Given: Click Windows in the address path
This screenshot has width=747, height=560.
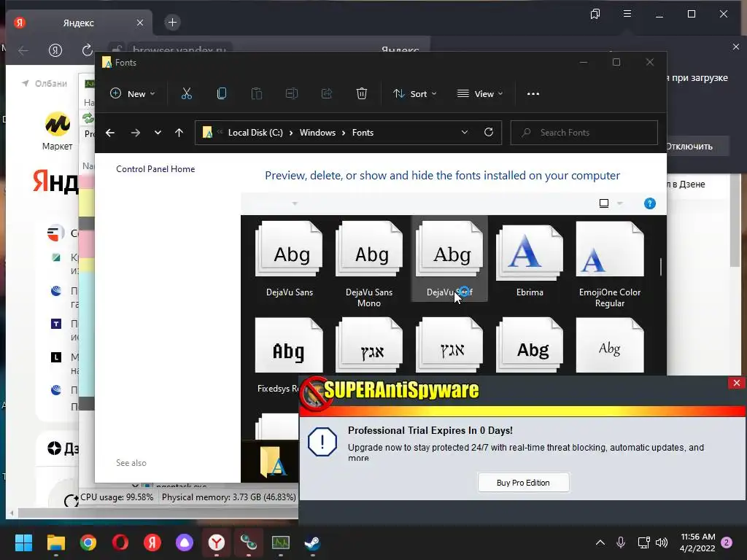Looking at the screenshot, I should tap(317, 133).
